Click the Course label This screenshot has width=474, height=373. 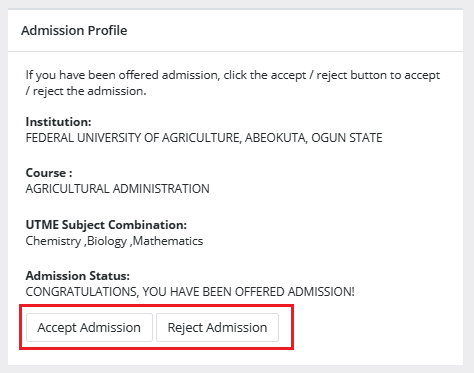(x=49, y=173)
